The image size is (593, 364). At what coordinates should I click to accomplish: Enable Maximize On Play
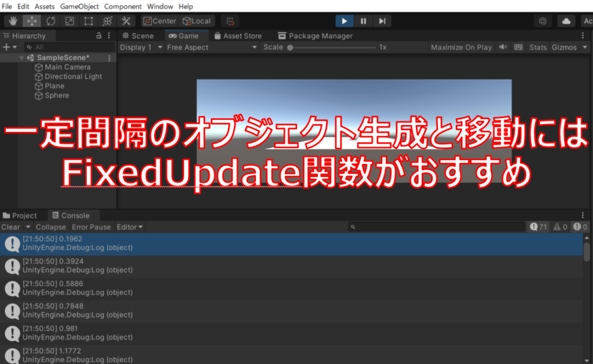(461, 47)
